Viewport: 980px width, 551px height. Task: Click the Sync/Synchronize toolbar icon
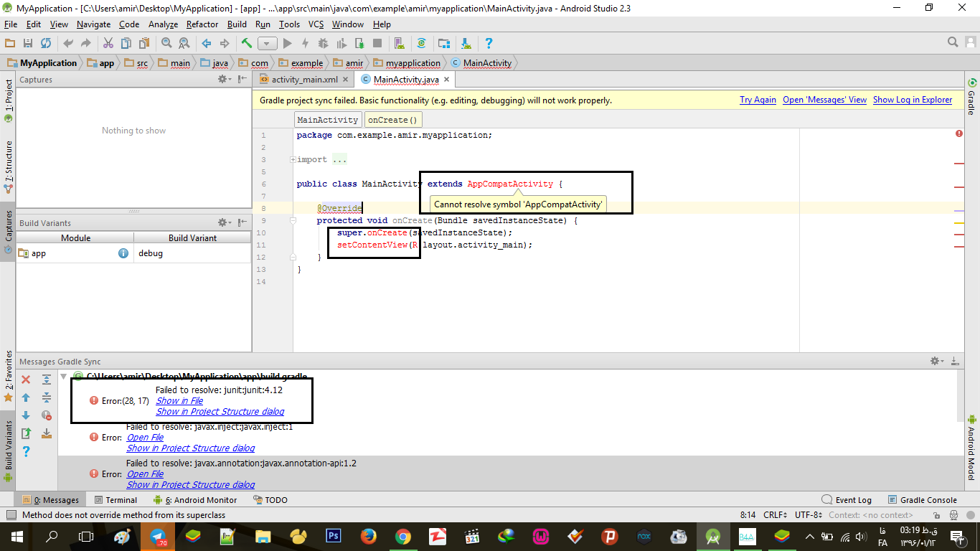46,43
